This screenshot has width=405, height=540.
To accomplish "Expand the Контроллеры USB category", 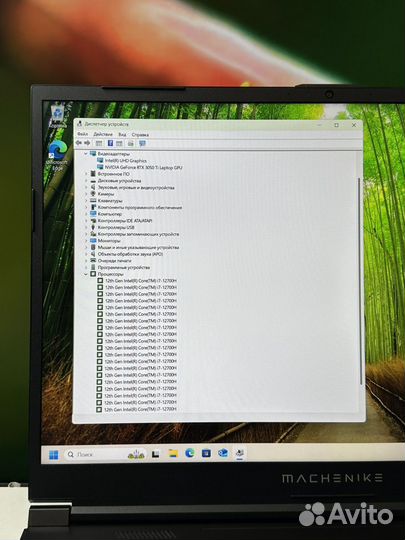I will [86, 227].
